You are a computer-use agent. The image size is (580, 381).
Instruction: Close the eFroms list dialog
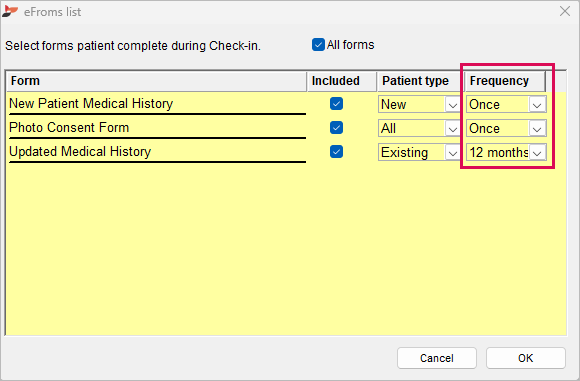click(x=565, y=11)
